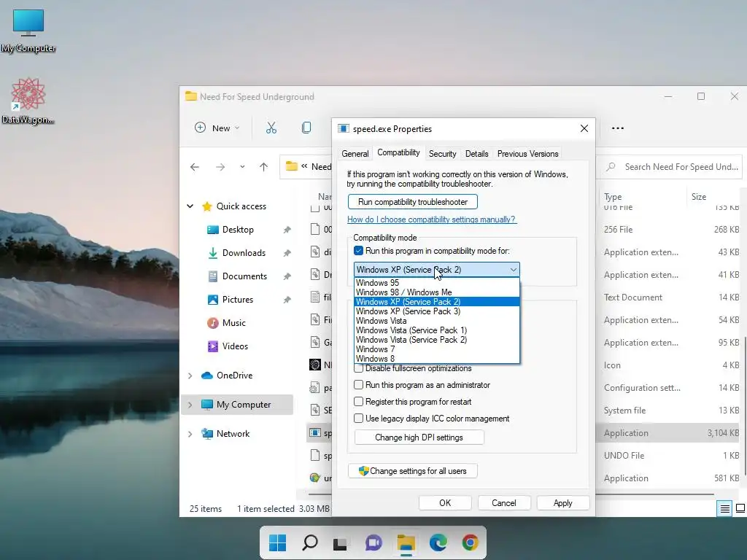This screenshot has height=560, width=747.
Task: Click the pin icon beside Desktop
Action: [x=287, y=230]
